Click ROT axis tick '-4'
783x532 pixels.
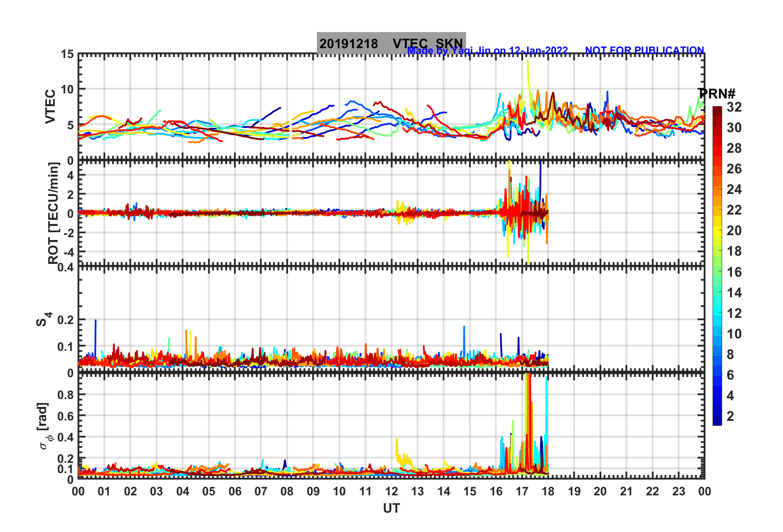pos(70,252)
